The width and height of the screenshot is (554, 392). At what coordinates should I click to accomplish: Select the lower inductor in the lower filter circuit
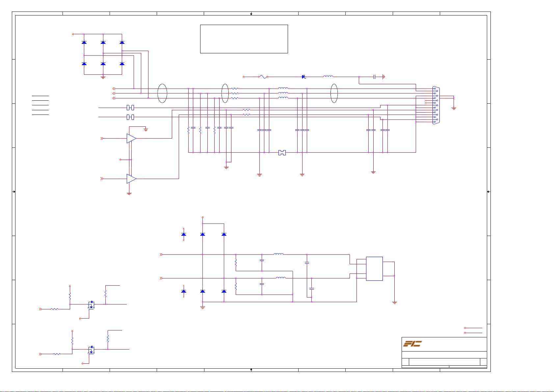pos(281,277)
